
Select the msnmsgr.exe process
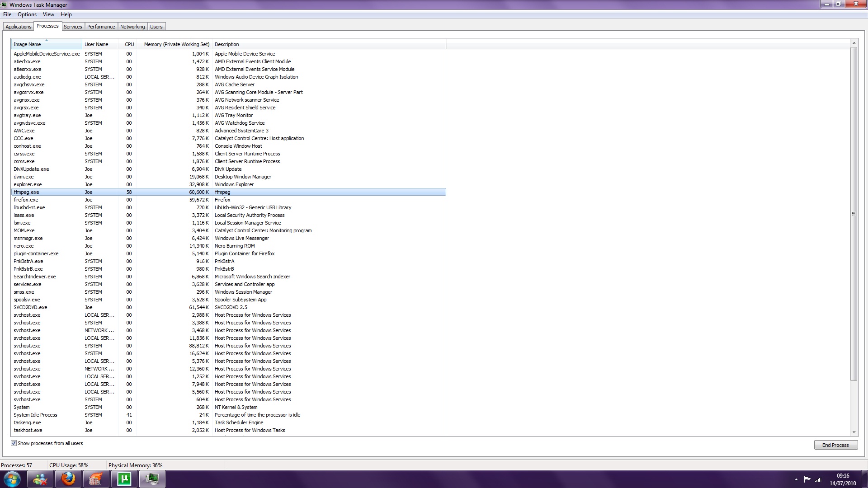(x=228, y=238)
